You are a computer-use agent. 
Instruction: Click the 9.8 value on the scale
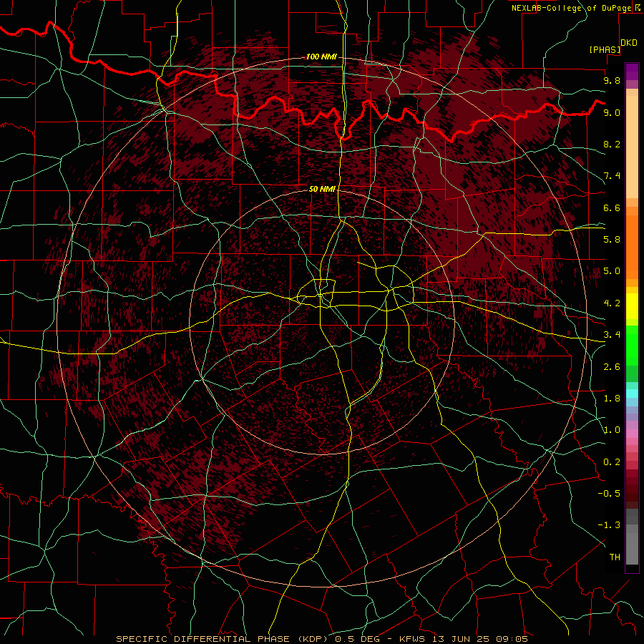pos(612,80)
